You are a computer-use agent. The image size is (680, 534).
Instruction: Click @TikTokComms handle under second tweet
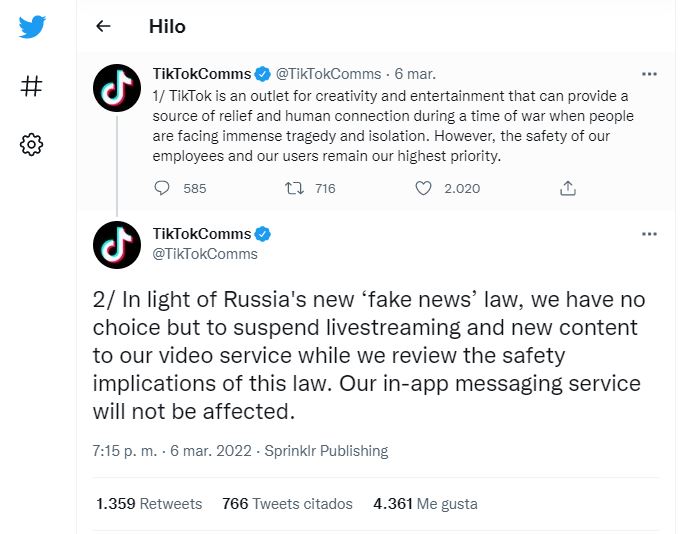205,254
